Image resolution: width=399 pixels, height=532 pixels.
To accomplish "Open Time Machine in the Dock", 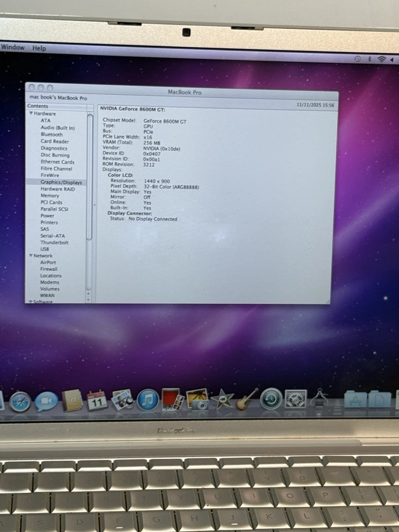I will point(271,399).
